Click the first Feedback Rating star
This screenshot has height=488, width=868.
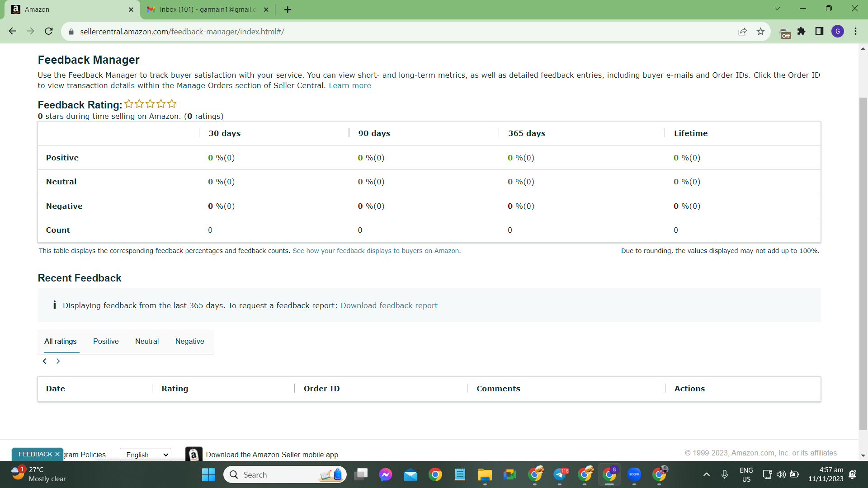129,104
